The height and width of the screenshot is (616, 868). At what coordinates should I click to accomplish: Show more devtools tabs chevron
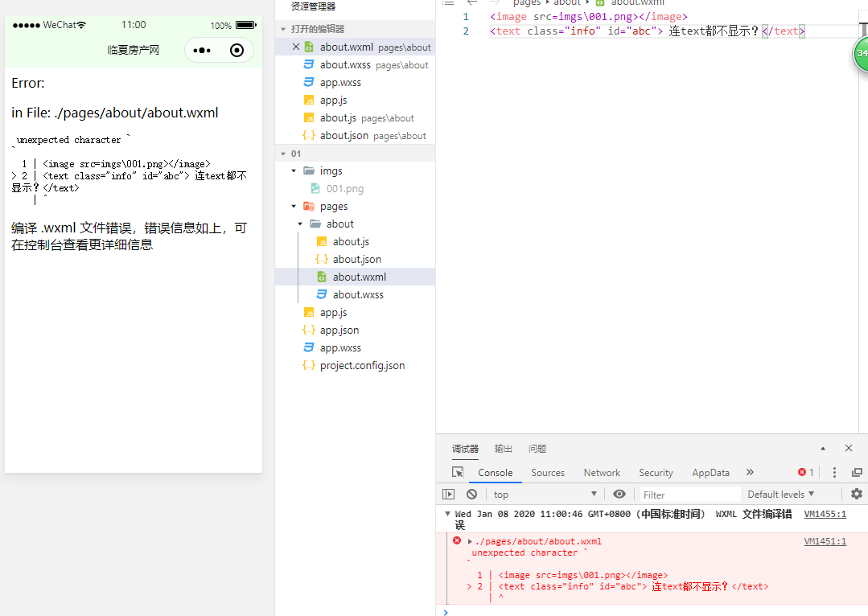coord(750,472)
